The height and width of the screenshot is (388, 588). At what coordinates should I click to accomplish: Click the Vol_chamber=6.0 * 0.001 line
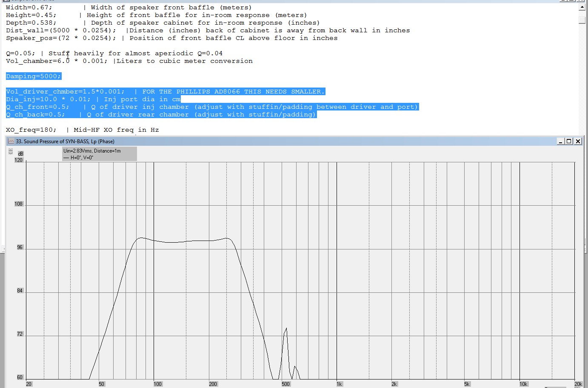(x=129, y=61)
